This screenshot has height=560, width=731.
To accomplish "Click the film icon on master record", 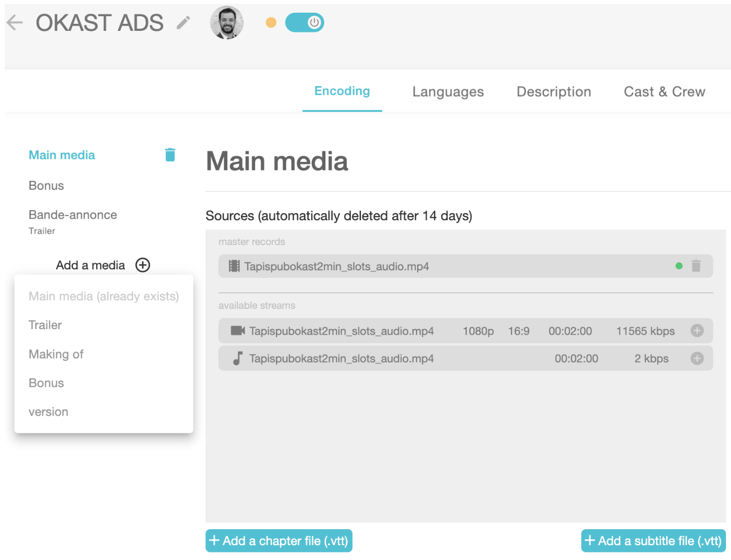I will pos(234,266).
